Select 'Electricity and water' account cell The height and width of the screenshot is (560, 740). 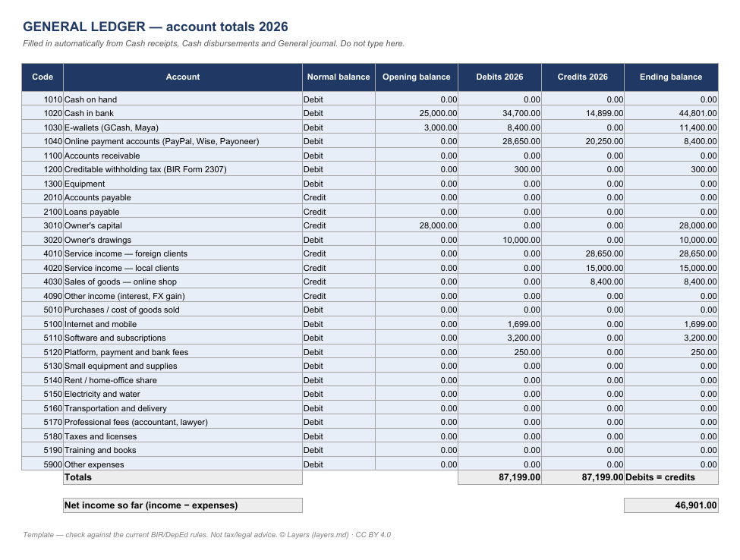point(183,394)
